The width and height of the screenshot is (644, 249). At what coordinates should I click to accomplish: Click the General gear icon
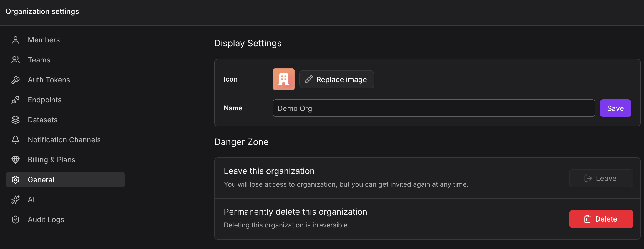[16, 180]
